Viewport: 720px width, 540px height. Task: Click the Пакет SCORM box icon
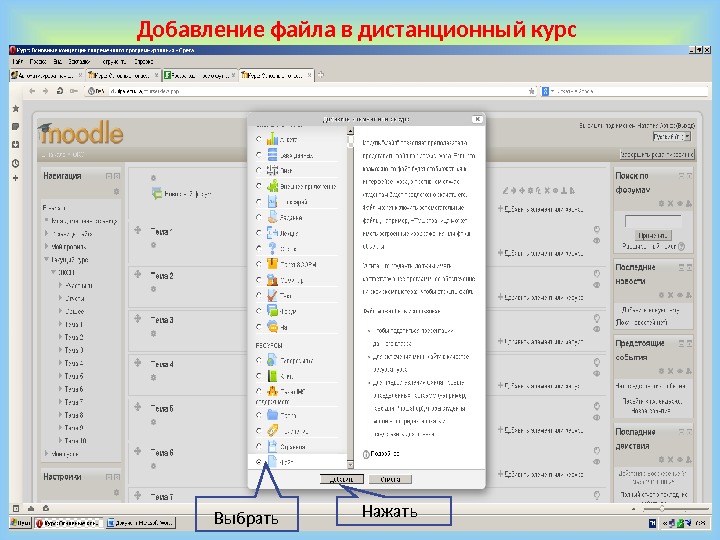click(272, 264)
